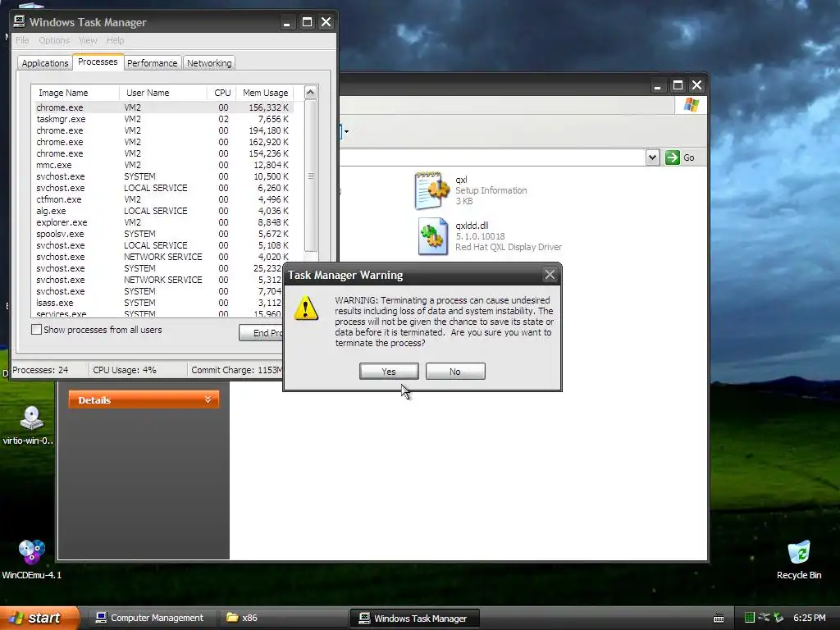Click the green CPU meter tray icon

pos(750,618)
